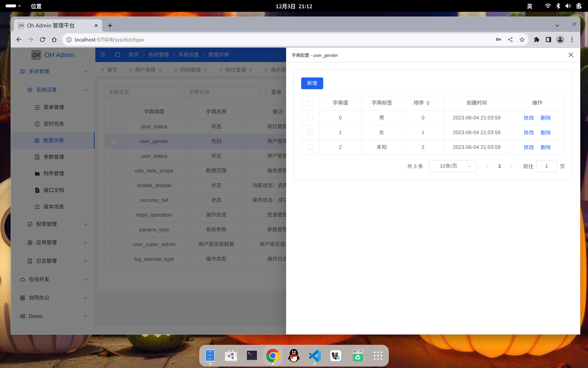Select all rows checkbox in drawer table header
Screen dimensions: 588x368
click(310, 103)
